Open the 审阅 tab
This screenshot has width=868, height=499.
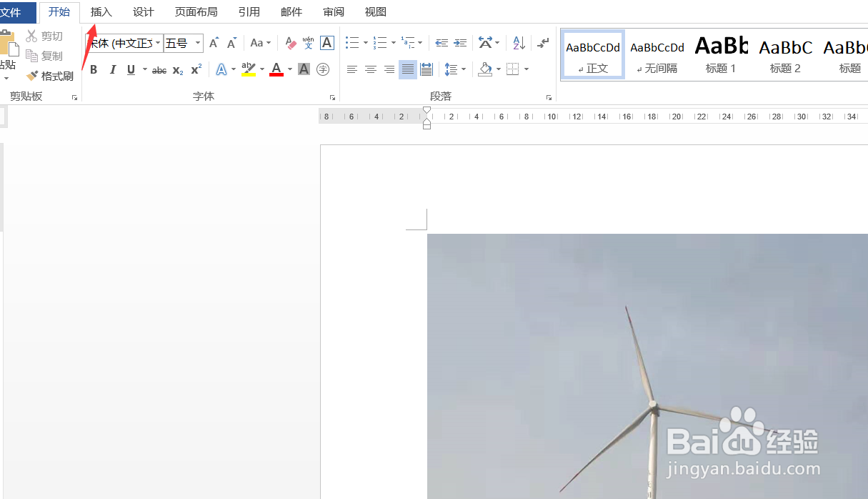pyautogui.click(x=334, y=12)
